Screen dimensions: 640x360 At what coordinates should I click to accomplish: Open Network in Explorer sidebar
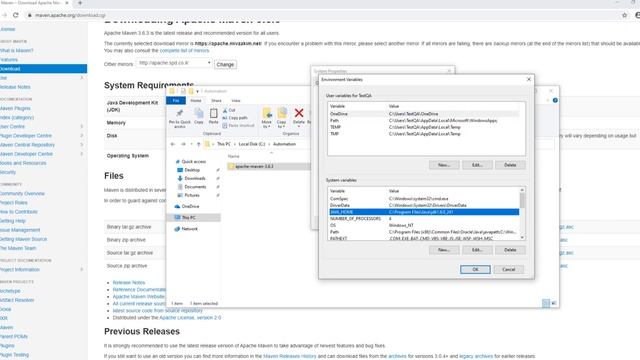(186, 229)
